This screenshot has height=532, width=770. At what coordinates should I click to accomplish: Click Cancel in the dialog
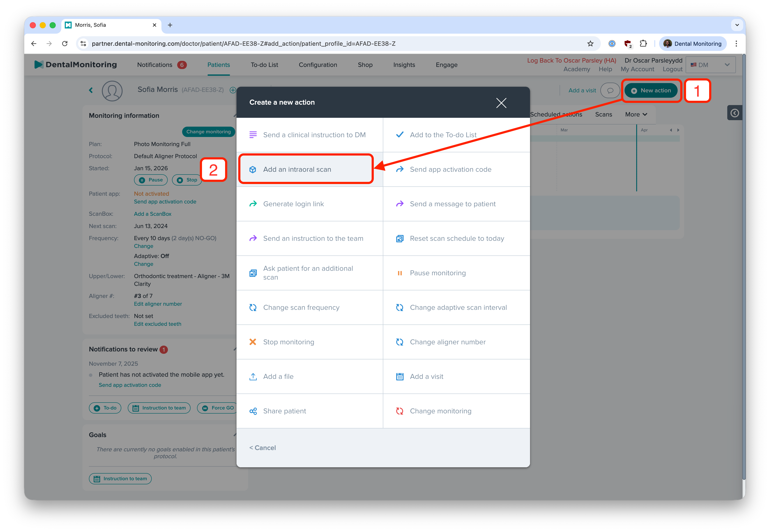pyautogui.click(x=262, y=448)
